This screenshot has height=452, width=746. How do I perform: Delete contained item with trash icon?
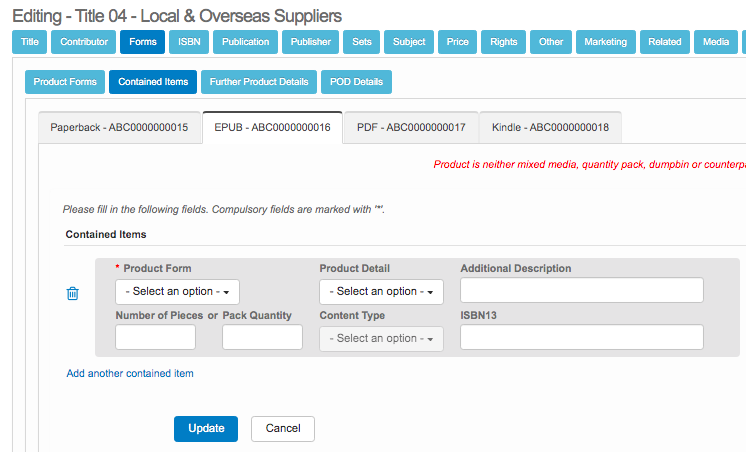(x=72, y=294)
